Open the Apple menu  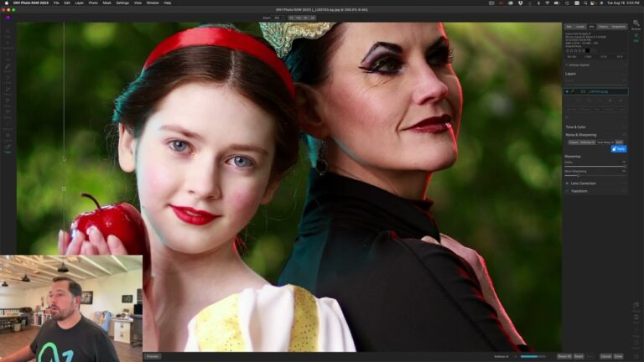6,3
